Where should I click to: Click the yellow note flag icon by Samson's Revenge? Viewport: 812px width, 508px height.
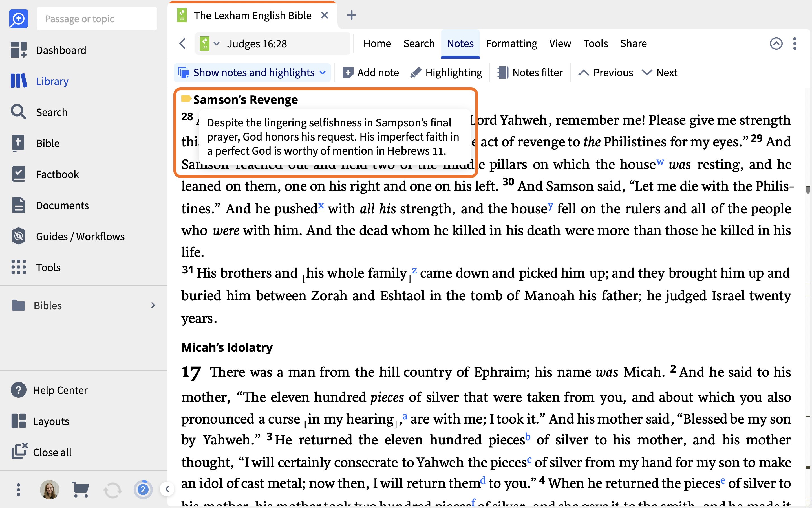pyautogui.click(x=186, y=98)
